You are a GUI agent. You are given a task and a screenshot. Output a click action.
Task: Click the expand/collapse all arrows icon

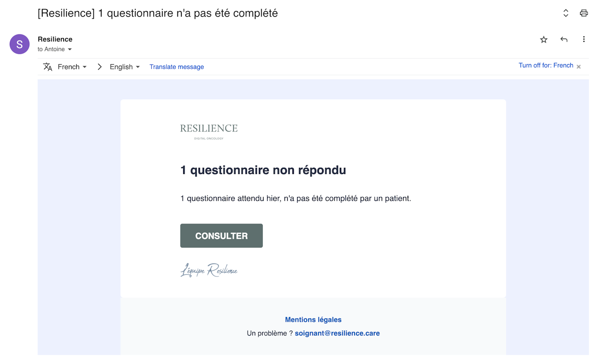coord(566,13)
